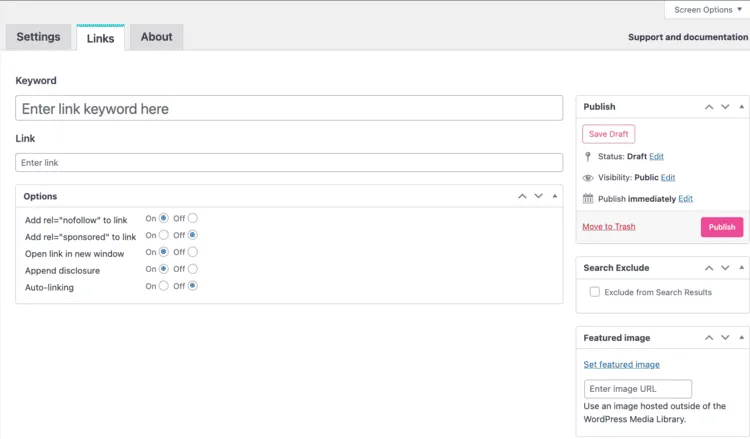
Task: Move the Publish box down
Action: pyautogui.click(x=725, y=107)
